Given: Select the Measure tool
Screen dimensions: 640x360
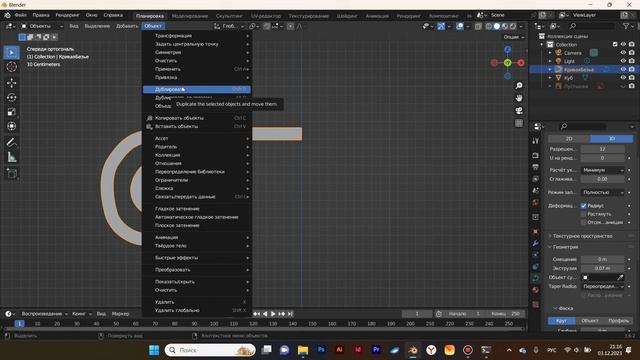Looking at the screenshot, I should coord(11,157).
